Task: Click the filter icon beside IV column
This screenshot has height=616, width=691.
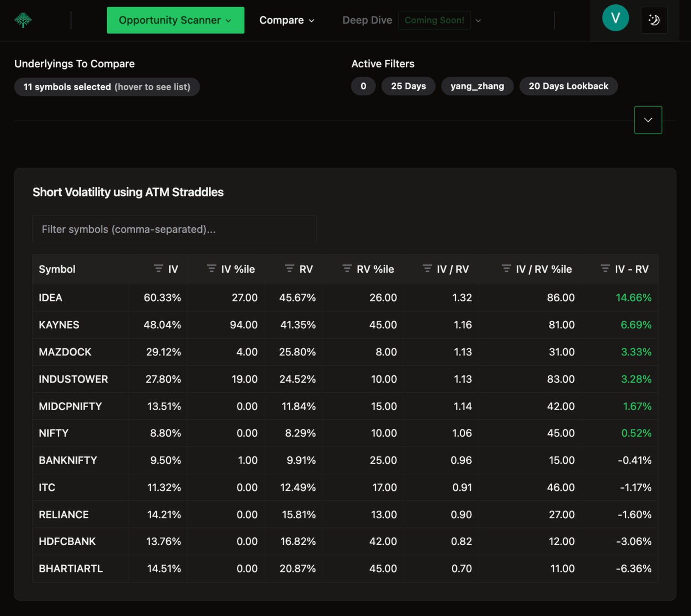Action: coord(158,269)
